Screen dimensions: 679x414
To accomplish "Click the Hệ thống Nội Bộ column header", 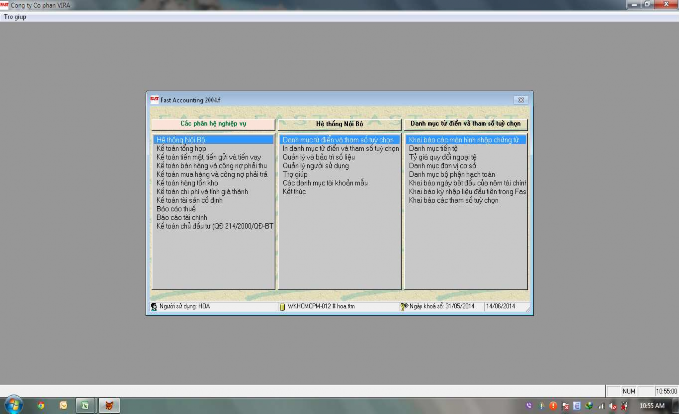I will (338, 123).
